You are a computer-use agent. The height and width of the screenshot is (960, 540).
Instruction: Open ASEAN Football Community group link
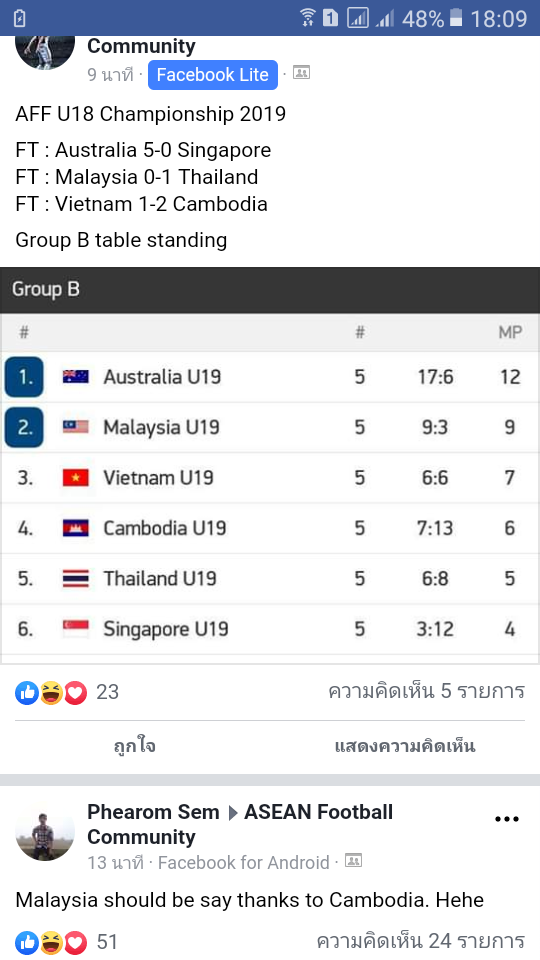pos(240,824)
